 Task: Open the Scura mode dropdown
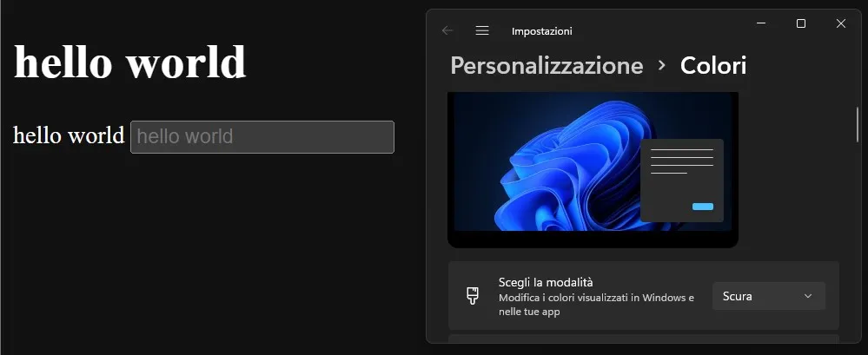(768, 296)
